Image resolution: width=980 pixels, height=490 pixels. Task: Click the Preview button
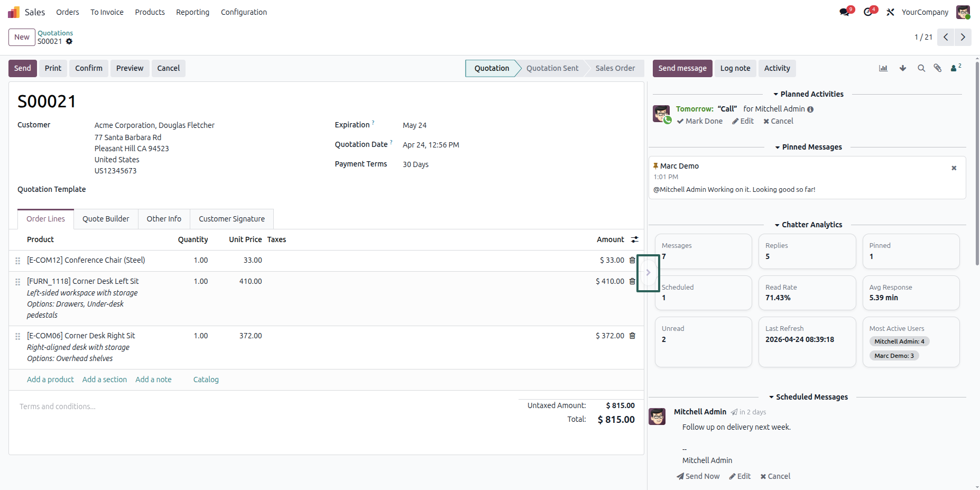130,68
